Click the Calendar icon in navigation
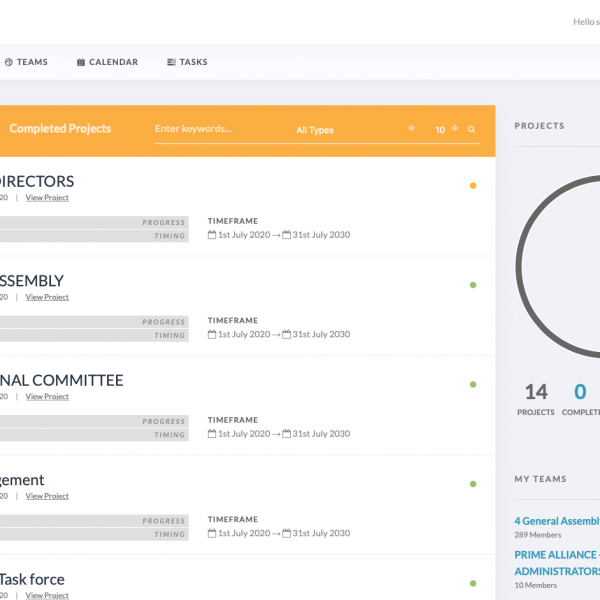 (81, 62)
